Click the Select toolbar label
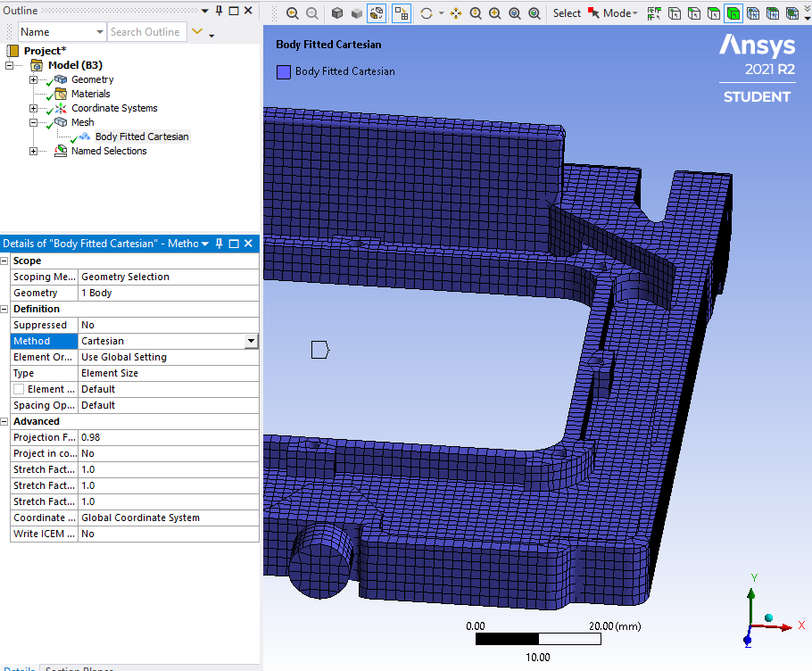 coord(567,13)
